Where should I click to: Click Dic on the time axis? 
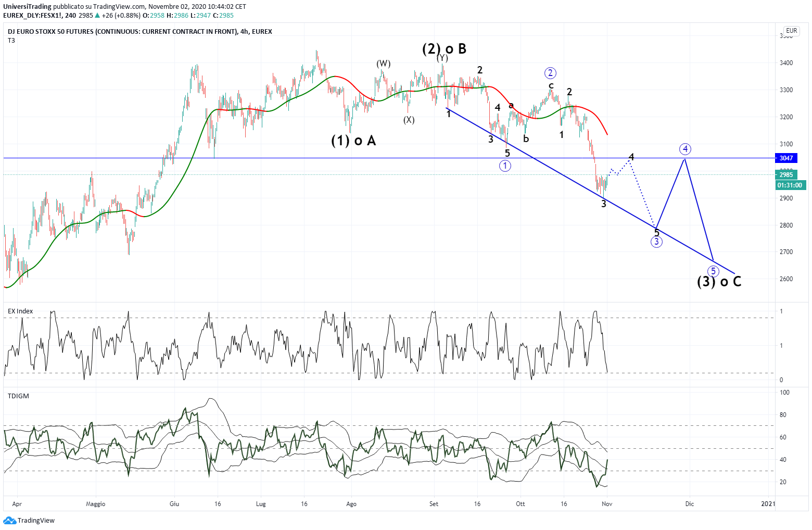(690, 504)
